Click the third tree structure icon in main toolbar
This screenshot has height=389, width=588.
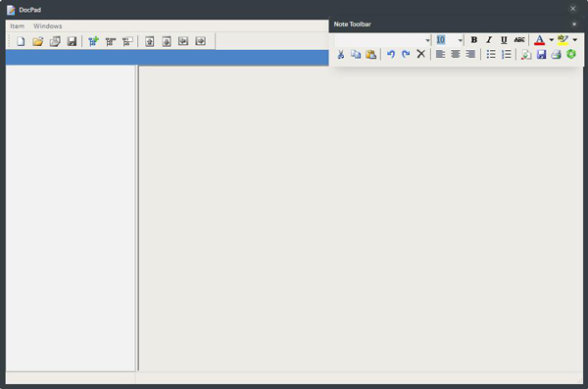127,41
